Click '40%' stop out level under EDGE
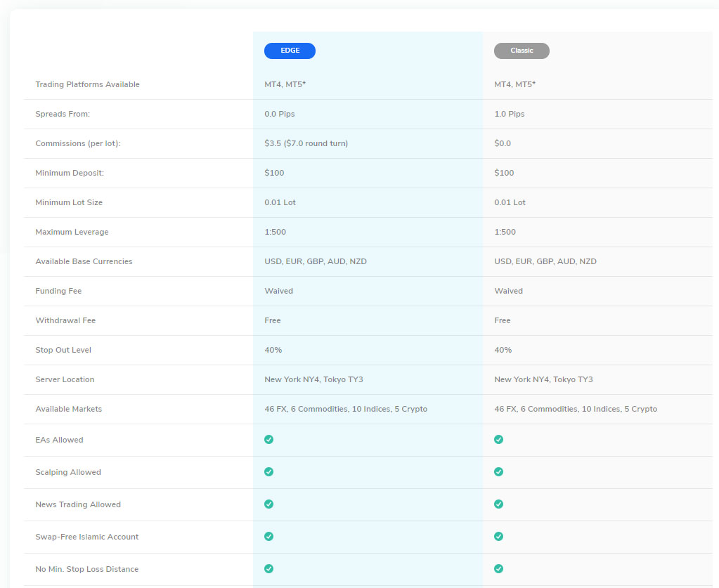The image size is (719, 588). (273, 350)
